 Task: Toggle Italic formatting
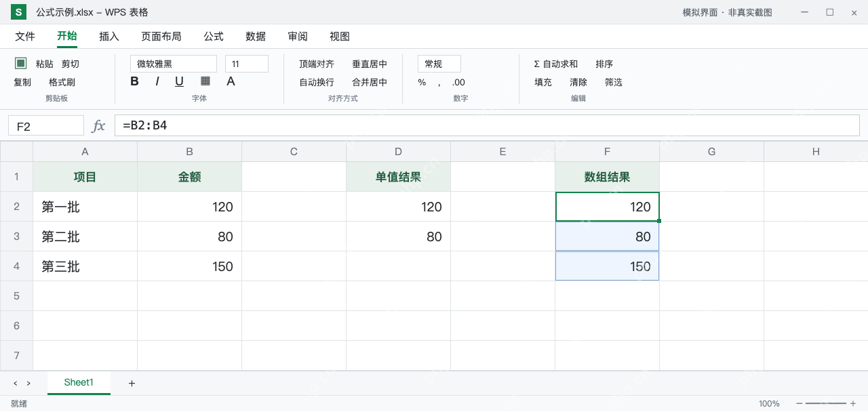coord(157,81)
